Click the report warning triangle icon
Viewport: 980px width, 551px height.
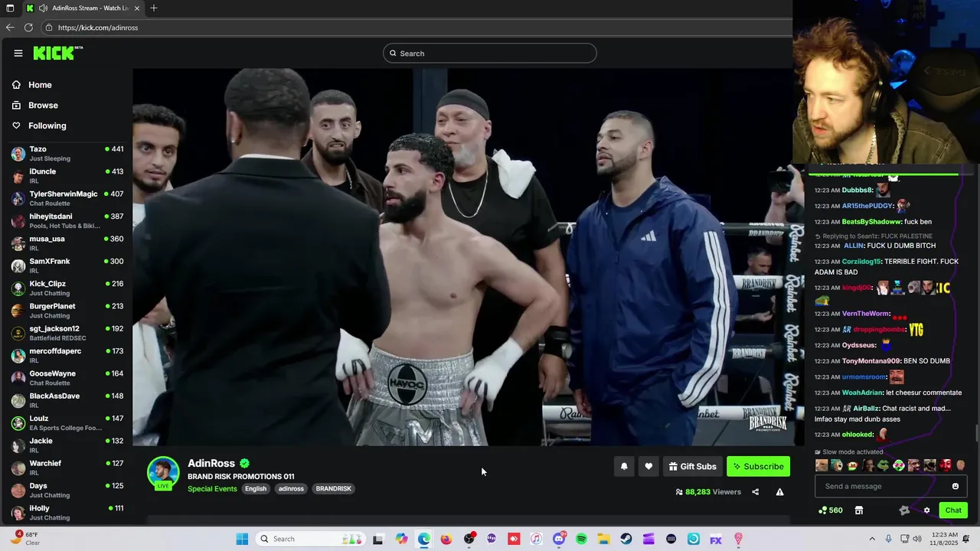coord(779,492)
